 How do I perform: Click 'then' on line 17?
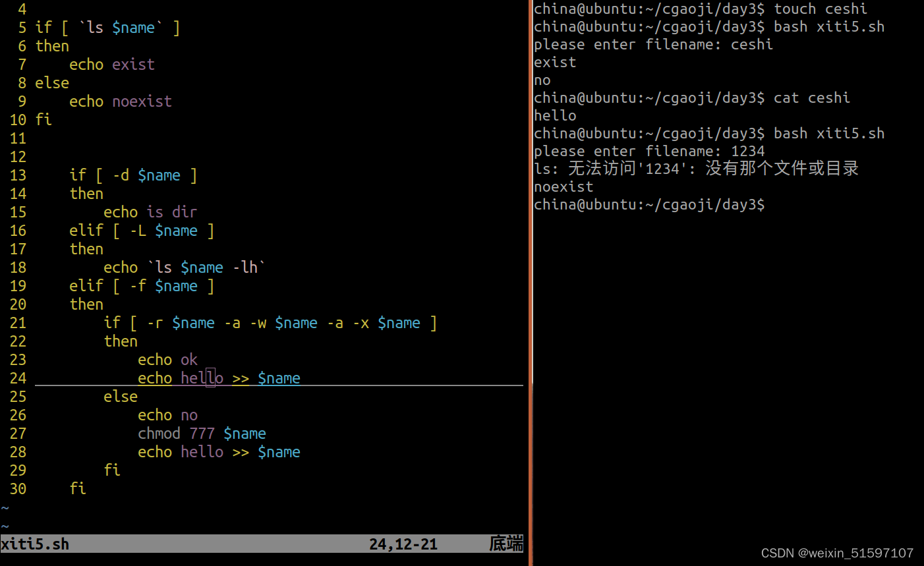pyautogui.click(x=86, y=249)
